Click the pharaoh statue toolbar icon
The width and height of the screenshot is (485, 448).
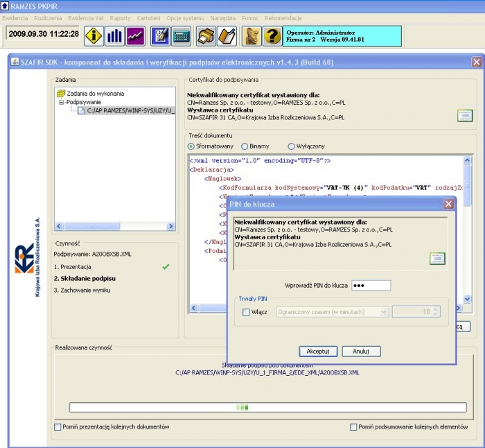(252, 36)
